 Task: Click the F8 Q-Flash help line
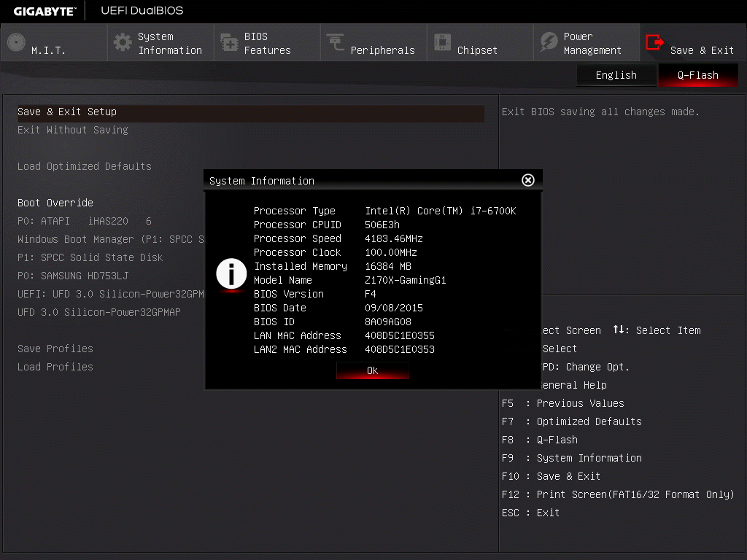[539, 440]
